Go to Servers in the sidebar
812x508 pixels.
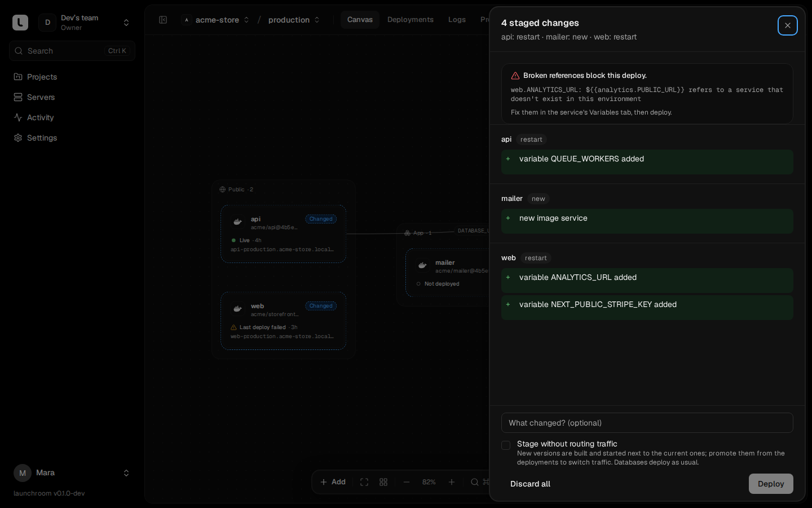coord(72,97)
